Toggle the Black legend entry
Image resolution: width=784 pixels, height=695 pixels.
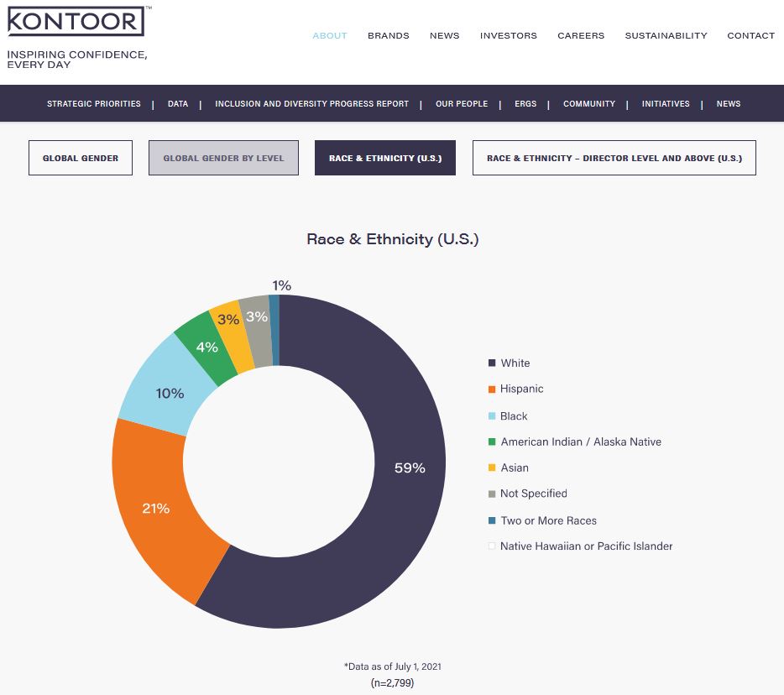514,416
